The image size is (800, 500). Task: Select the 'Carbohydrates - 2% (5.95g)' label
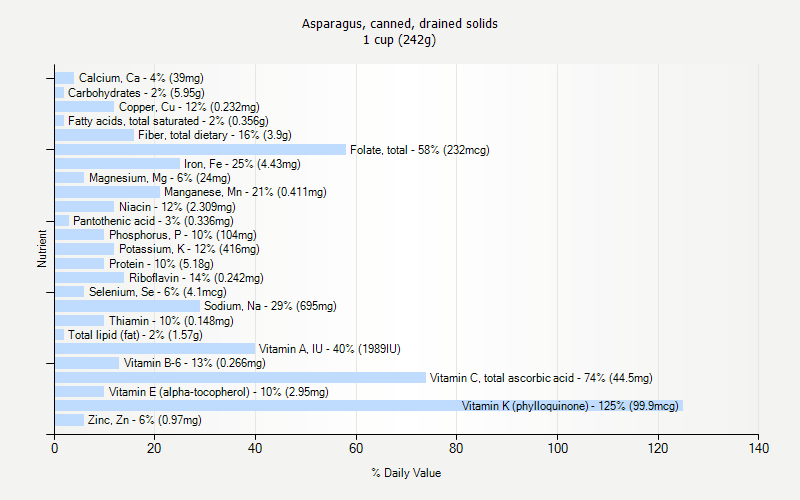[x=136, y=93]
